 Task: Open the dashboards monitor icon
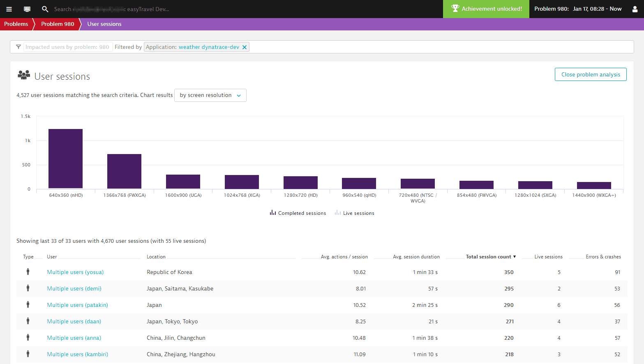(x=27, y=9)
